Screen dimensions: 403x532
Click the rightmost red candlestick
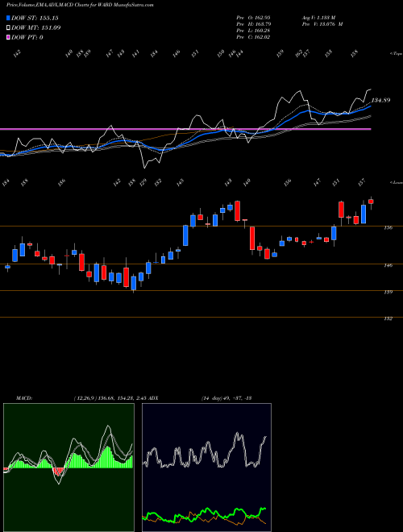(x=371, y=202)
